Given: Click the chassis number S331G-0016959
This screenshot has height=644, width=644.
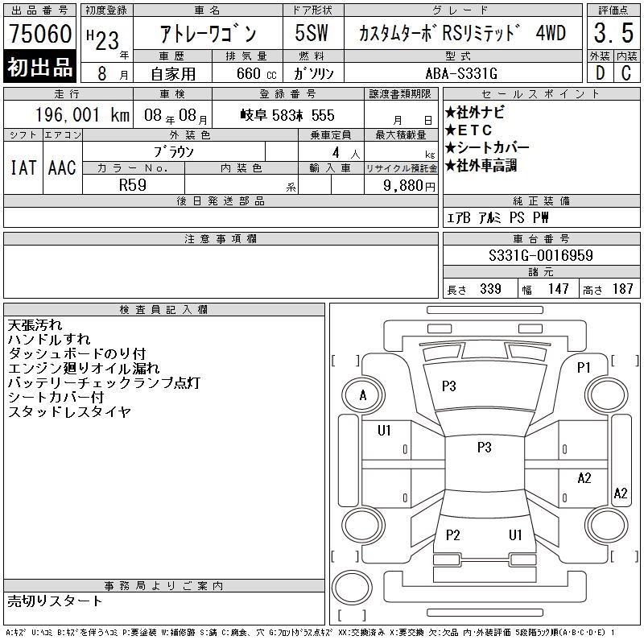Looking at the screenshot, I should (x=541, y=255).
